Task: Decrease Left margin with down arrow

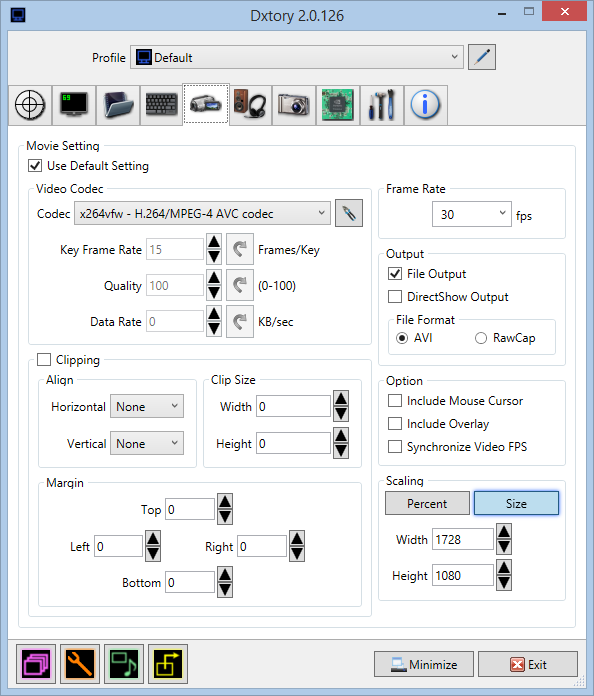Action: point(153,554)
